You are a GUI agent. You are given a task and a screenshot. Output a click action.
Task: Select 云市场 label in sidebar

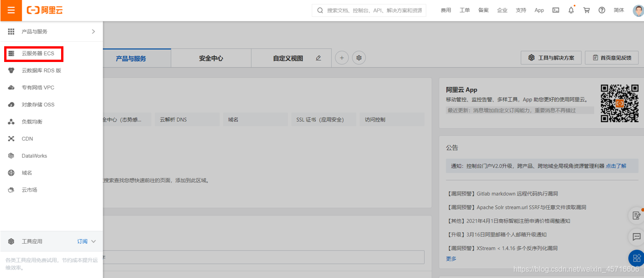pos(29,190)
